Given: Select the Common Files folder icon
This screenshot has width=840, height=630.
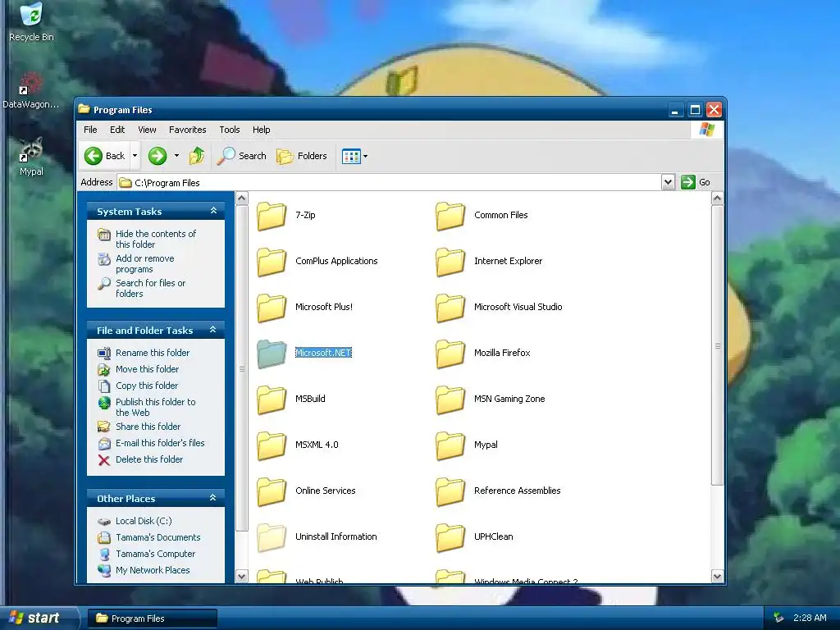Looking at the screenshot, I should click(x=450, y=216).
